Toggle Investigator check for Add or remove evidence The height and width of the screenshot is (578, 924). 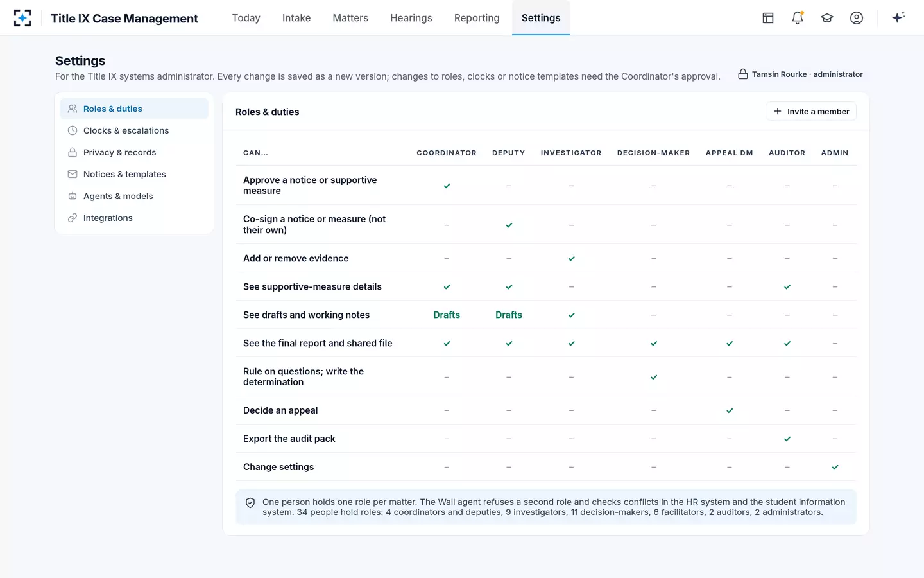pyautogui.click(x=571, y=258)
